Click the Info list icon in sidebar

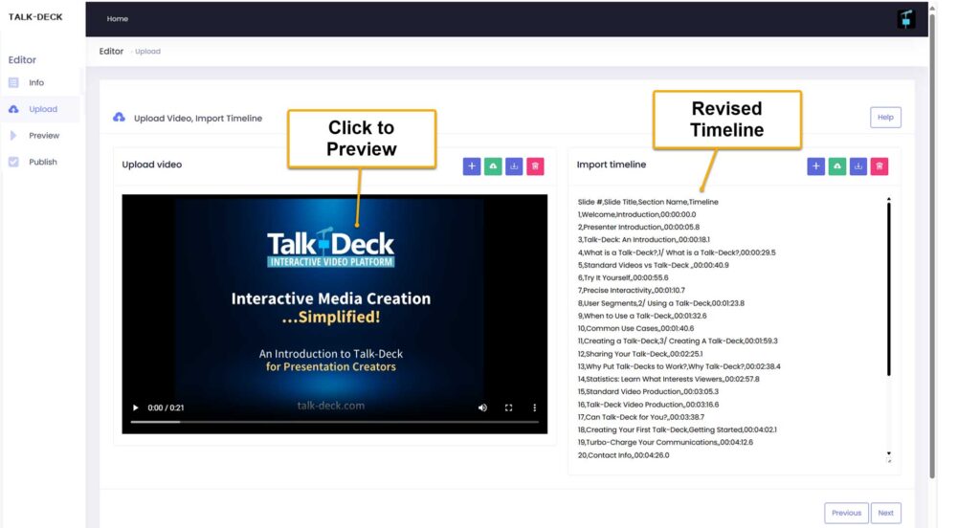coord(13,82)
